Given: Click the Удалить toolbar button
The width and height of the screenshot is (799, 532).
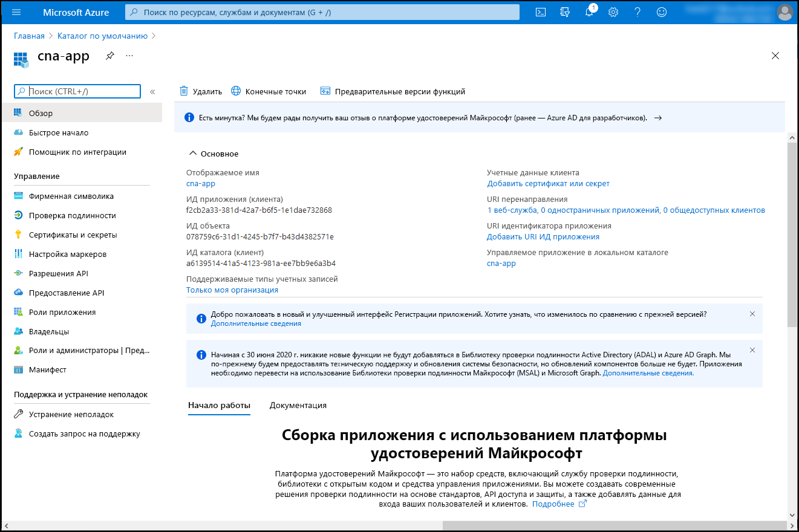Looking at the screenshot, I should click(201, 91).
